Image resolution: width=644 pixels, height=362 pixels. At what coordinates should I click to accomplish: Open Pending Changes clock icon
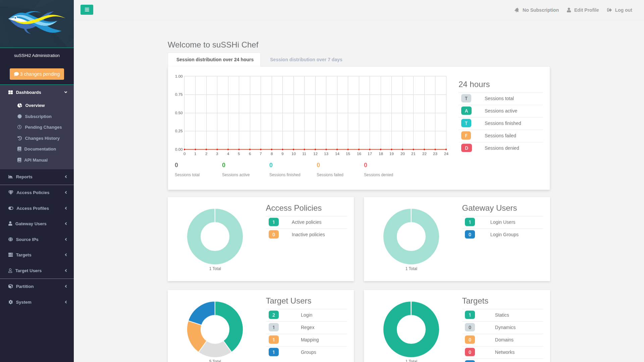point(19,127)
